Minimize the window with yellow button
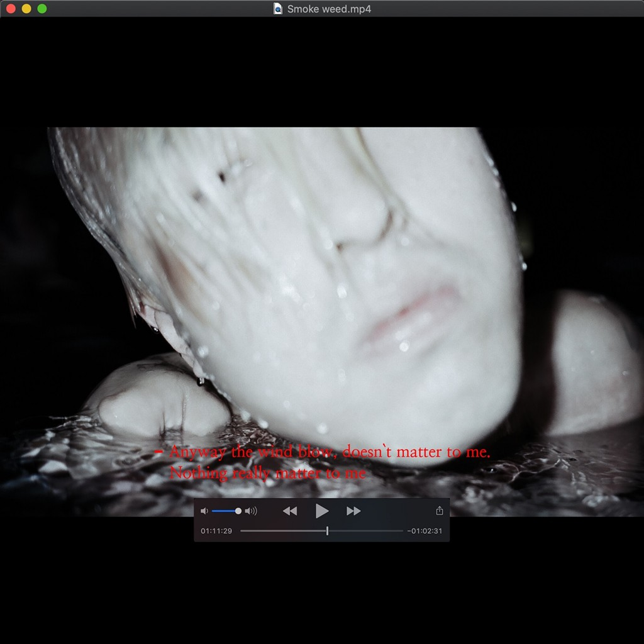 point(26,9)
